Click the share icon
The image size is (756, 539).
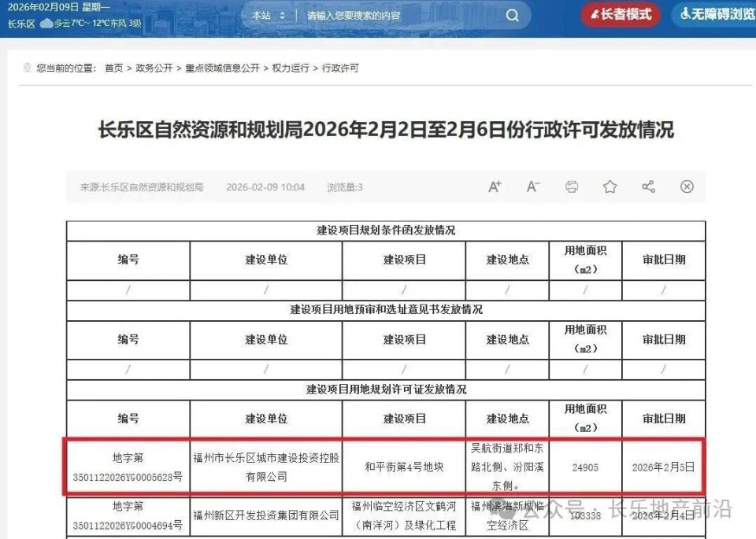pyautogui.click(x=648, y=186)
